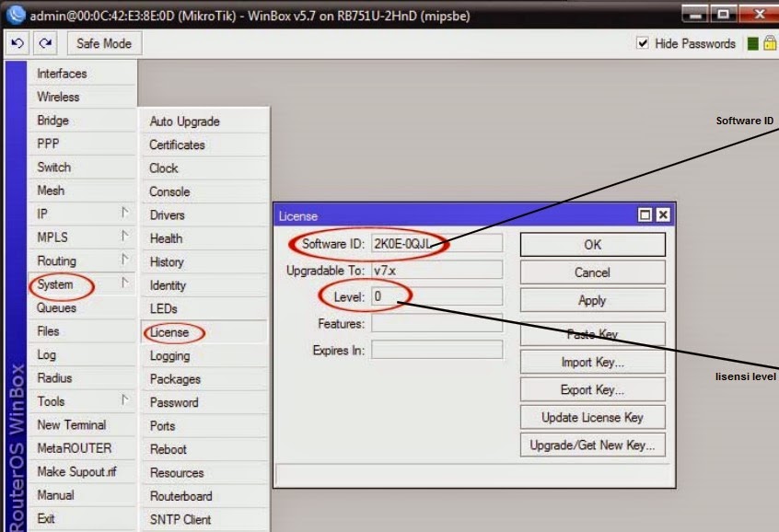Click Apply in License dialog
This screenshot has height=532, width=779.
point(592,300)
